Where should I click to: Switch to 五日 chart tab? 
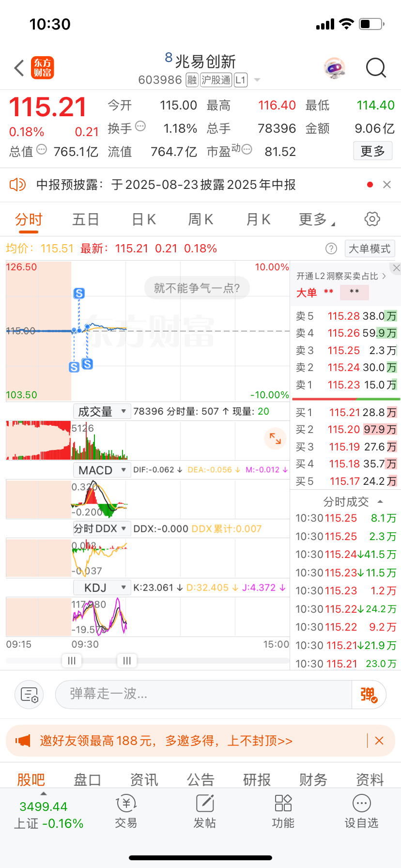[86, 219]
